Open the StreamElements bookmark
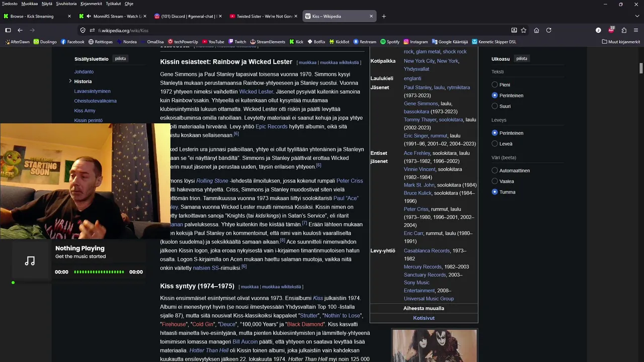Viewport: 644px width, 362px height. (x=268, y=42)
